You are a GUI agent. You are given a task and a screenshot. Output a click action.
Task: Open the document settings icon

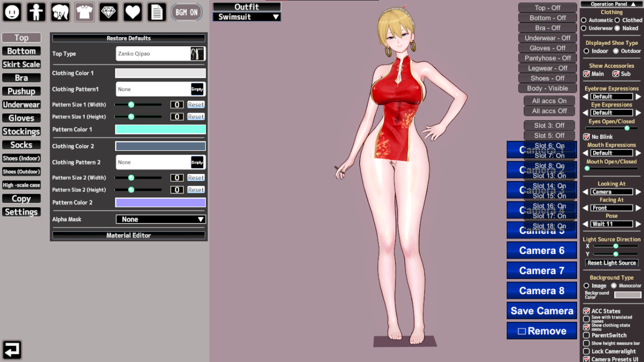157,12
